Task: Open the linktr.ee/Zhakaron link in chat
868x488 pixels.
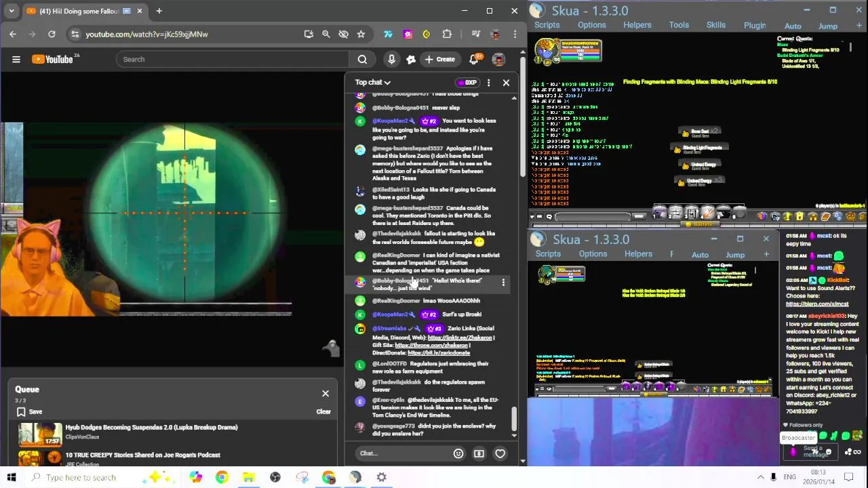Action: [x=461, y=338]
